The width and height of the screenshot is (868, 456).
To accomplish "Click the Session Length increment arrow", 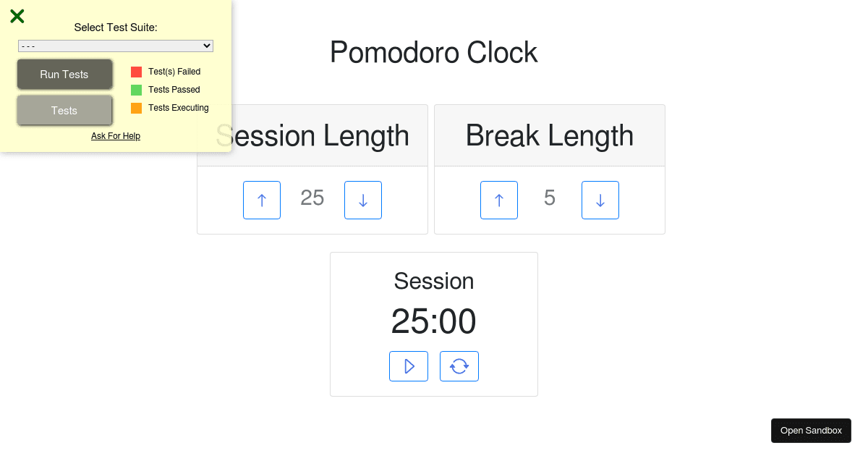I will tap(261, 200).
